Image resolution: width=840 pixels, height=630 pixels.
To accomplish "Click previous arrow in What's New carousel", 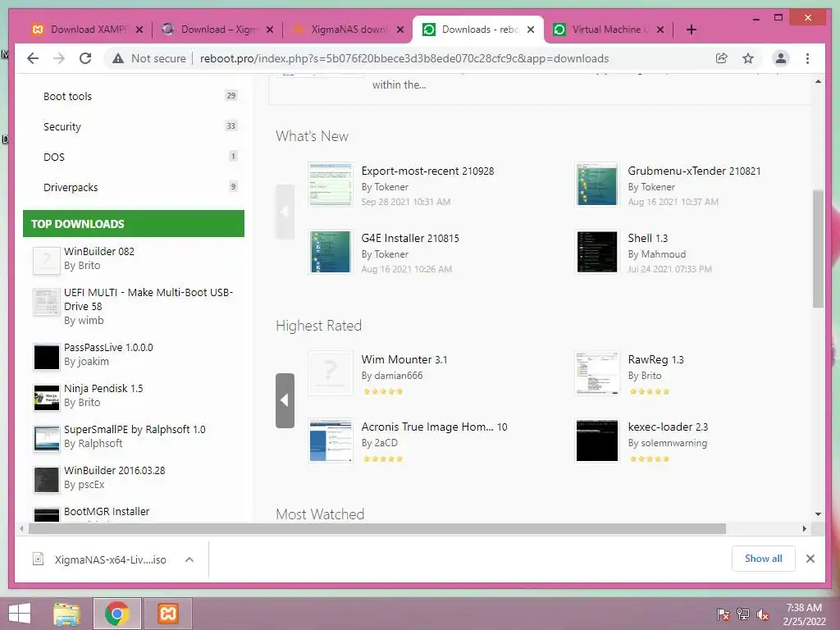I will tap(285, 212).
